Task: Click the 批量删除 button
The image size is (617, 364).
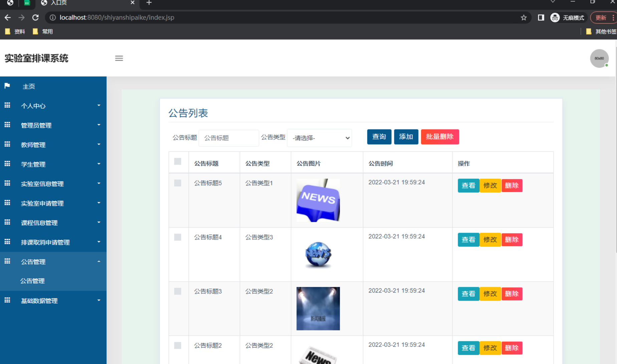Action: (440, 137)
